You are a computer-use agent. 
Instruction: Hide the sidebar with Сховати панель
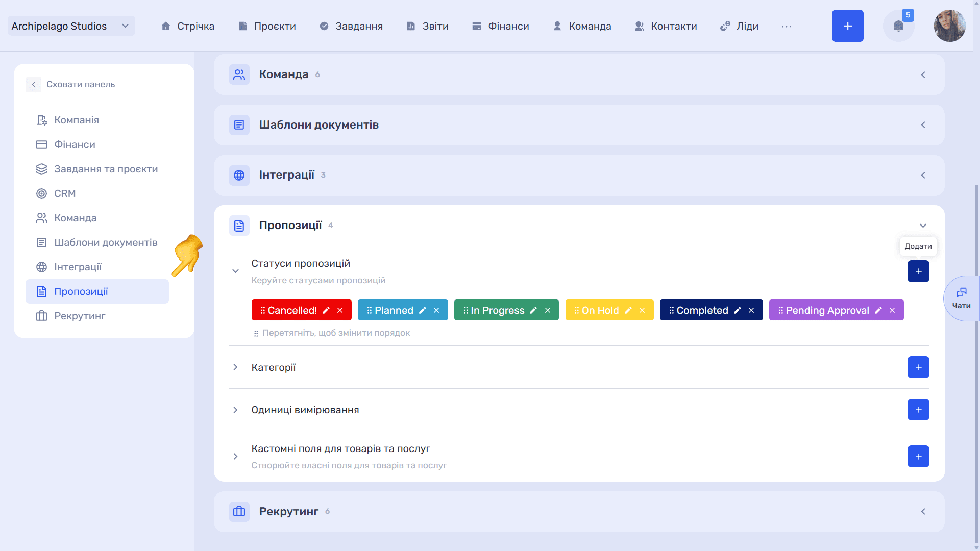(x=70, y=84)
